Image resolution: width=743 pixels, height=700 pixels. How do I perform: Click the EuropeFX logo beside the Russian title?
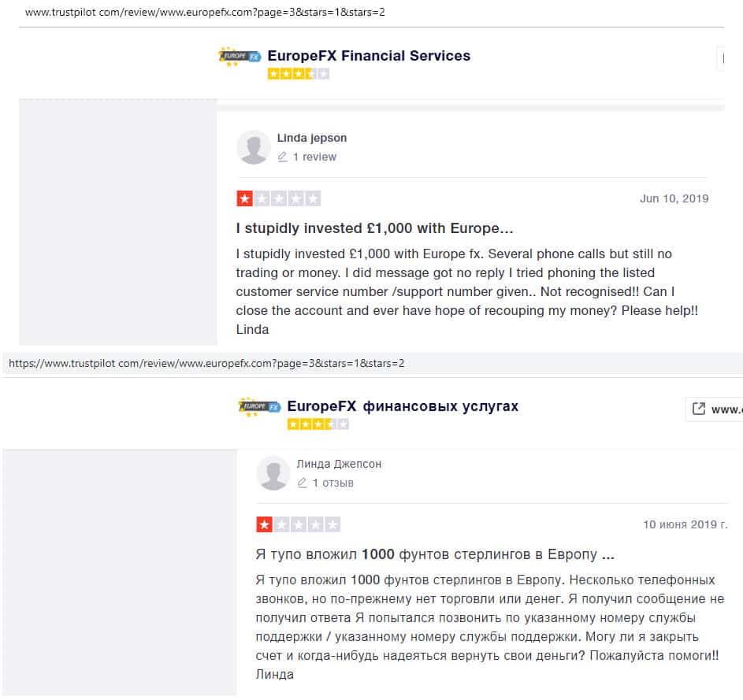[259, 406]
